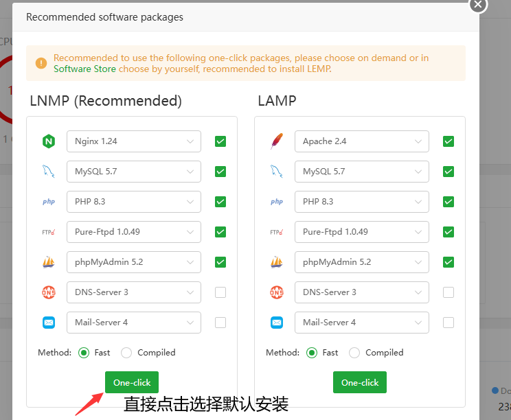Enable Mail-Server 4 checkbox in LNMP
The image size is (511, 420).
(x=220, y=323)
